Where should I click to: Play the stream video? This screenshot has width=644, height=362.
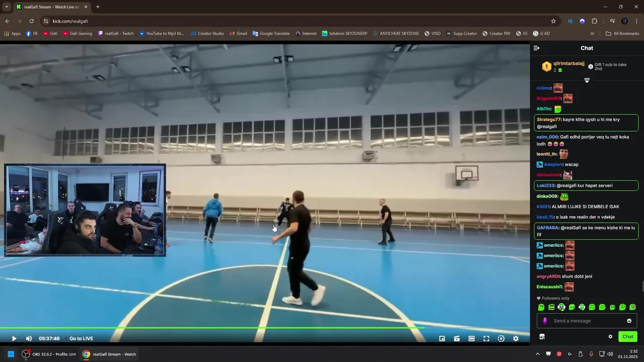(14, 338)
